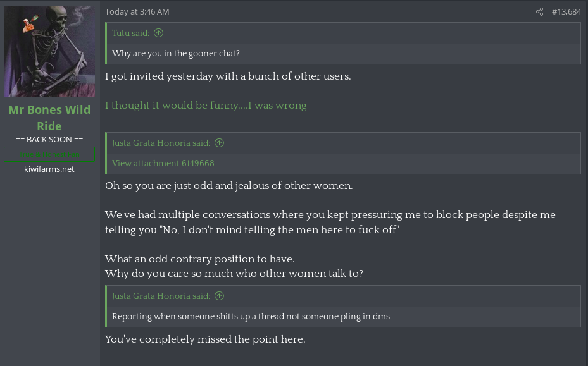Click the '== BACK SOON ==' user title

tap(49, 139)
